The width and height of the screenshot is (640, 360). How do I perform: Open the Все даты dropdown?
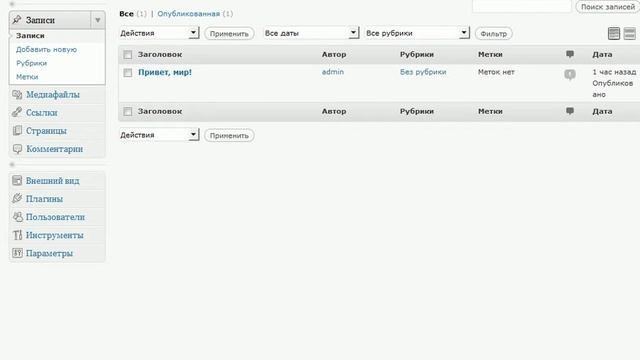(x=311, y=33)
